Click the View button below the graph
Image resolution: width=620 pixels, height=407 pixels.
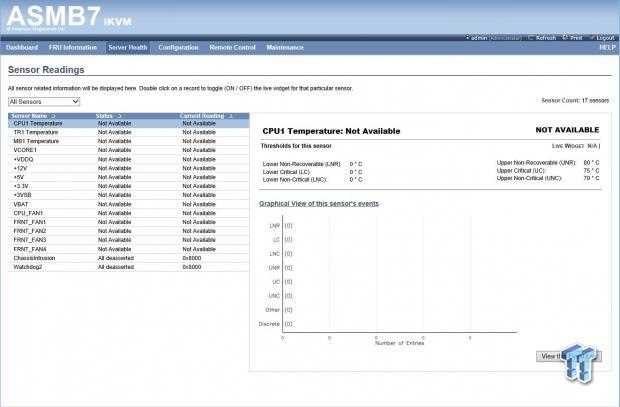(x=569, y=356)
